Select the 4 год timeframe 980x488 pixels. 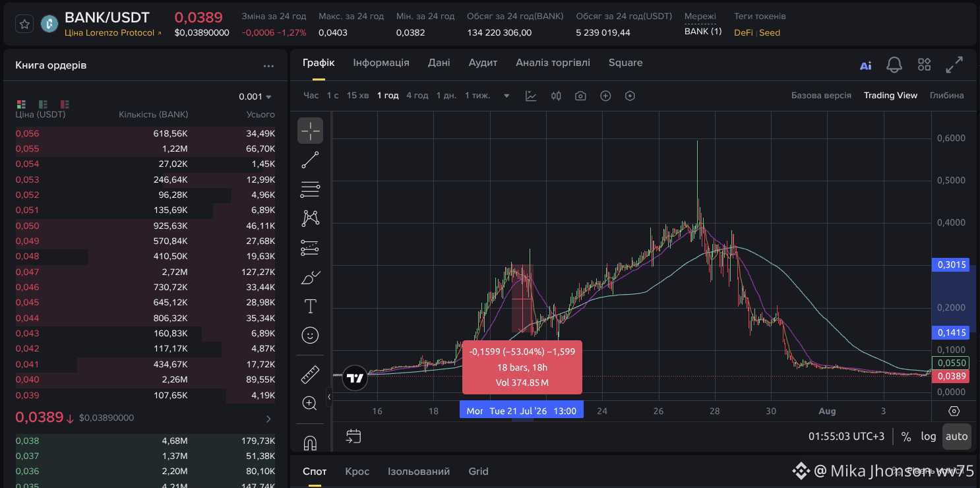pyautogui.click(x=417, y=96)
